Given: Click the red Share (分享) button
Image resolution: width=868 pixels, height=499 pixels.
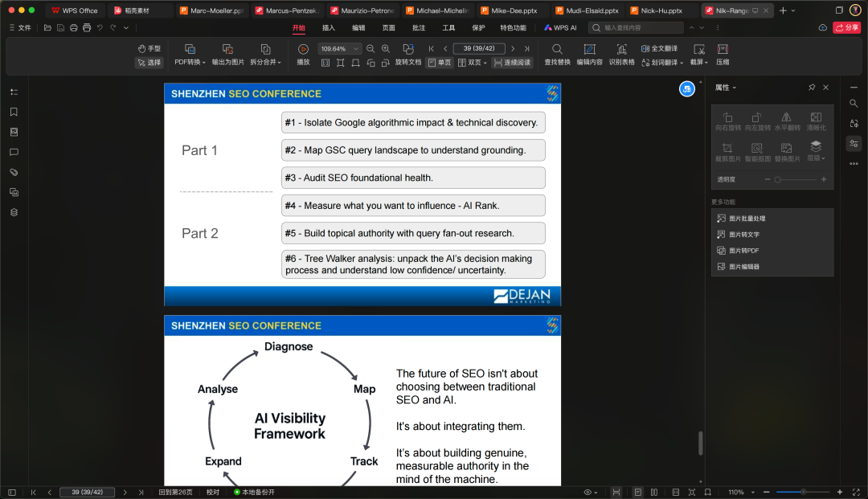Looking at the screenshot, I should pyautogui.click(x=846, y=27).
